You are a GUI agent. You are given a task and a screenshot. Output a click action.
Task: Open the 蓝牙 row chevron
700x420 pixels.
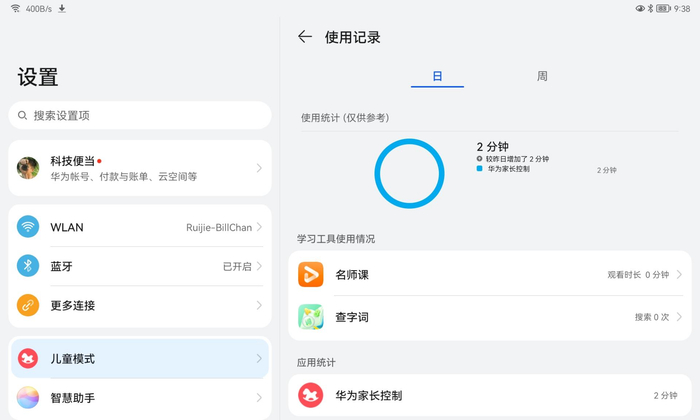pos(259,266)
